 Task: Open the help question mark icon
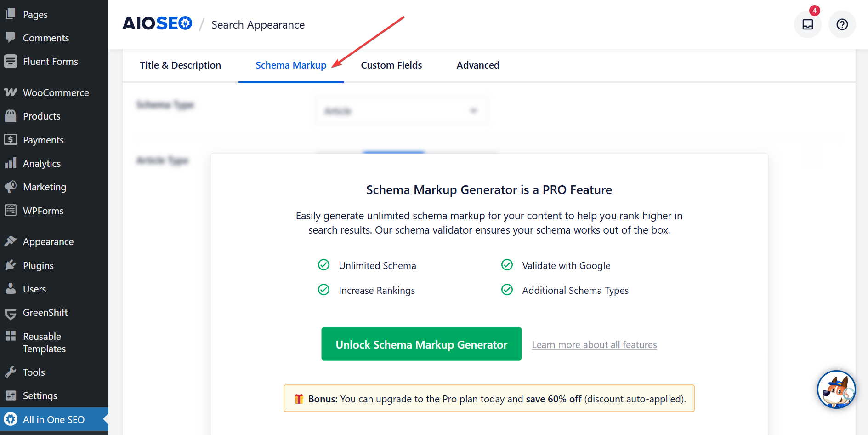842,24
